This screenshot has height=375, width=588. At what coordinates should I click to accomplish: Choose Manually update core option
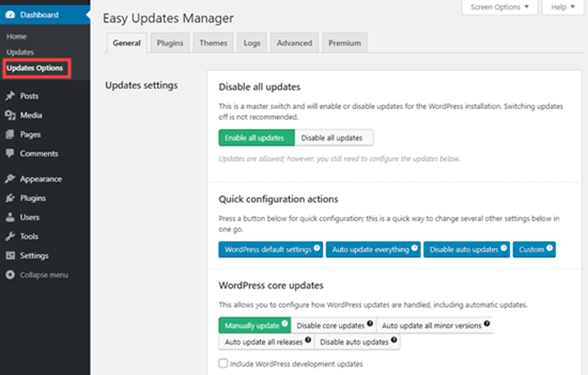(x=255, y=325)
